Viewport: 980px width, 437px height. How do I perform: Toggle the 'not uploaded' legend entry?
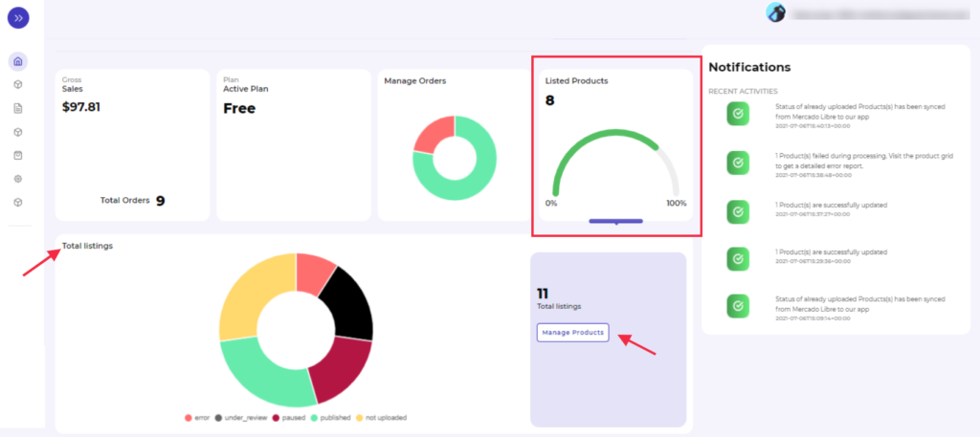tap(381, 418)
